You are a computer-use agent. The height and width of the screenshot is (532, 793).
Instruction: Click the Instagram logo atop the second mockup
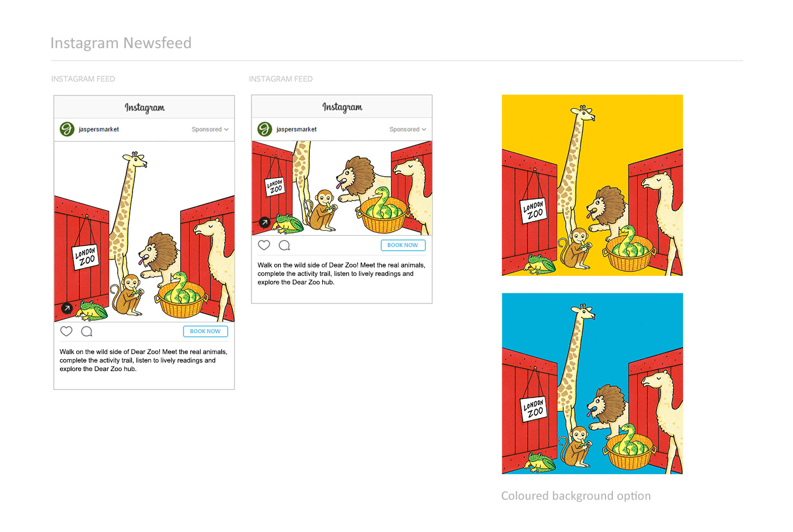click(x=342, y=107)
